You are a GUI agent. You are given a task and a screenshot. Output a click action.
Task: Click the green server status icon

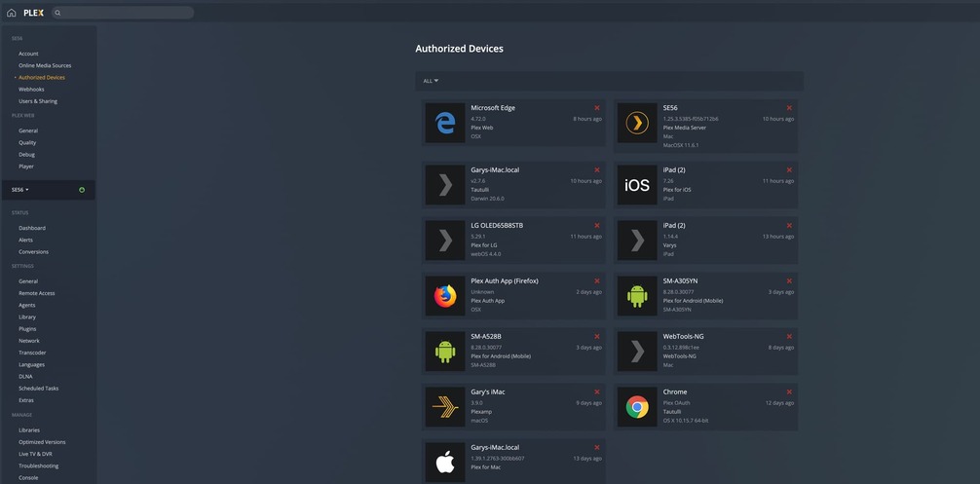point(82,190)
